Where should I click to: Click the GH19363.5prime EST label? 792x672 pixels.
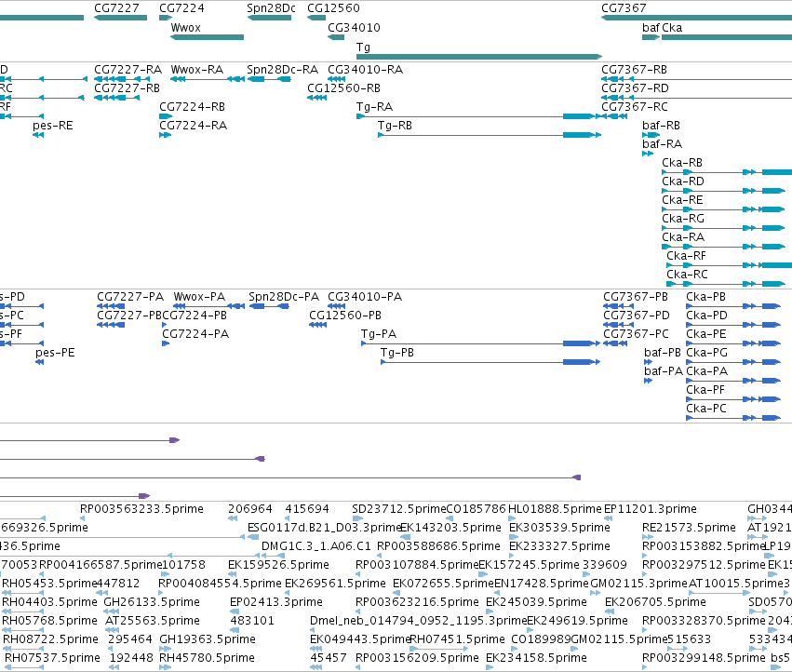coord(208,639)
